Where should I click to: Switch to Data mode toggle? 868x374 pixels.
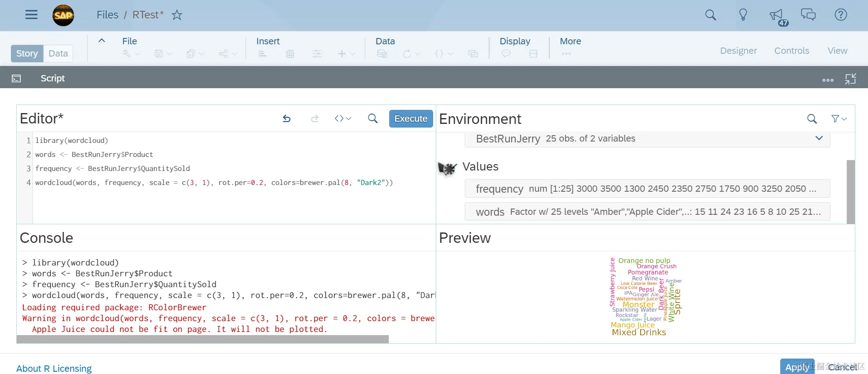click(x=58, y=53)
